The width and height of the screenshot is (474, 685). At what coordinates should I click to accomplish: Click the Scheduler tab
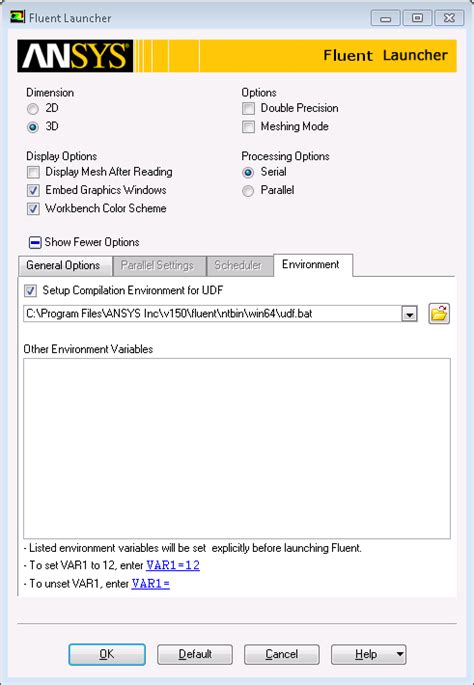tap(240, 265)
